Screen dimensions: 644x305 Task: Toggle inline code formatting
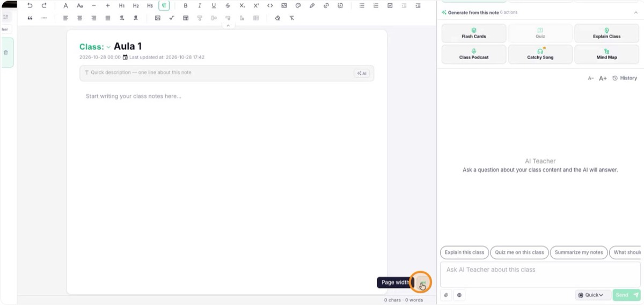[270, 5]
